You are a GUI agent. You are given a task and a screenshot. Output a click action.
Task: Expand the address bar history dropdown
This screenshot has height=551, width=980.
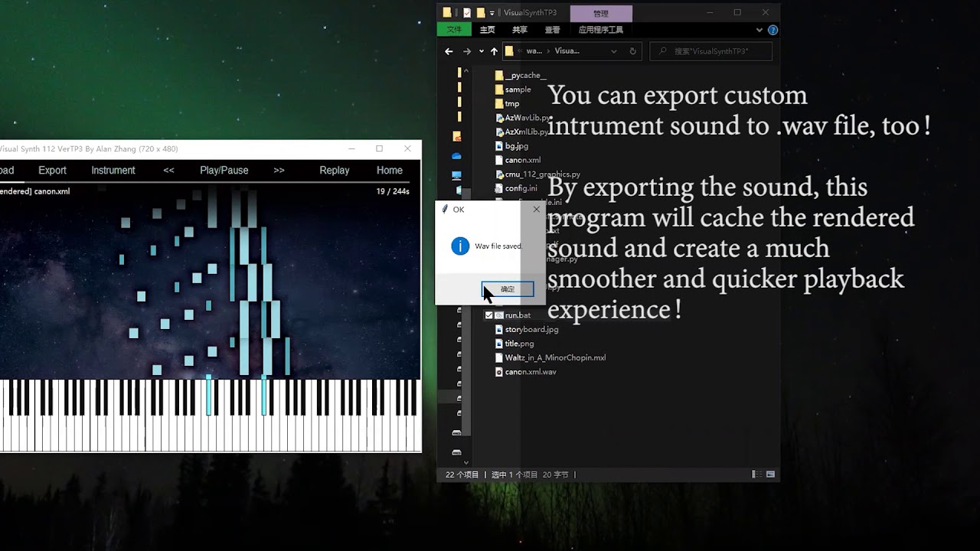(614, 51)
